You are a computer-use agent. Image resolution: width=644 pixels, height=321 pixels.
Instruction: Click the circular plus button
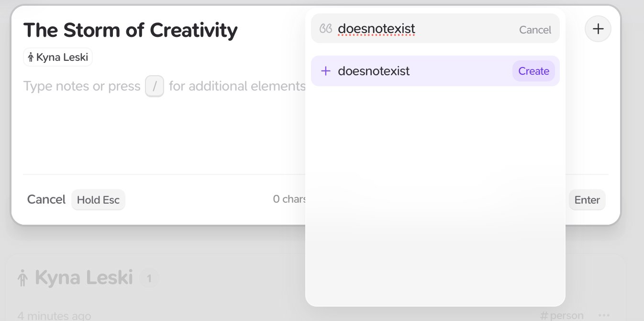coord(598,29)
